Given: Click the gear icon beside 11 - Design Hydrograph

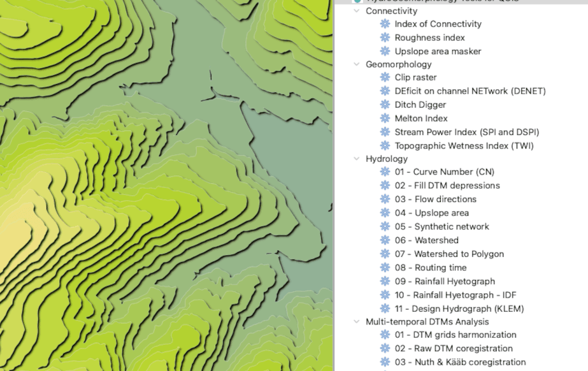Looking at the screenshot, I should pyautogui.click(x=385, y=309).
